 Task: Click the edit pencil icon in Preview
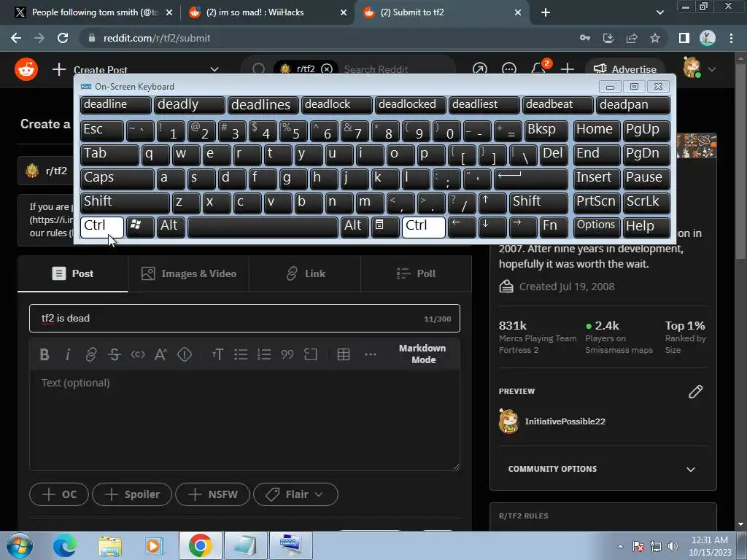click(x=695, y=392)
